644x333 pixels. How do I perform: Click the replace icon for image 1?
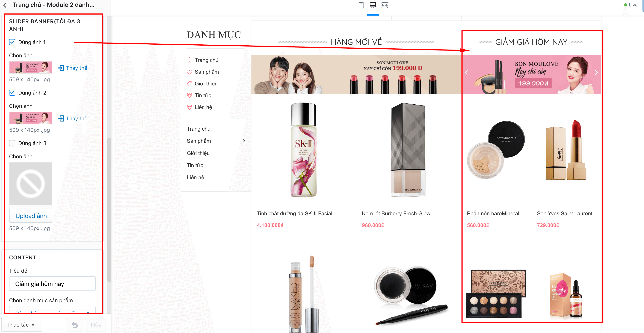coord(61,68)
